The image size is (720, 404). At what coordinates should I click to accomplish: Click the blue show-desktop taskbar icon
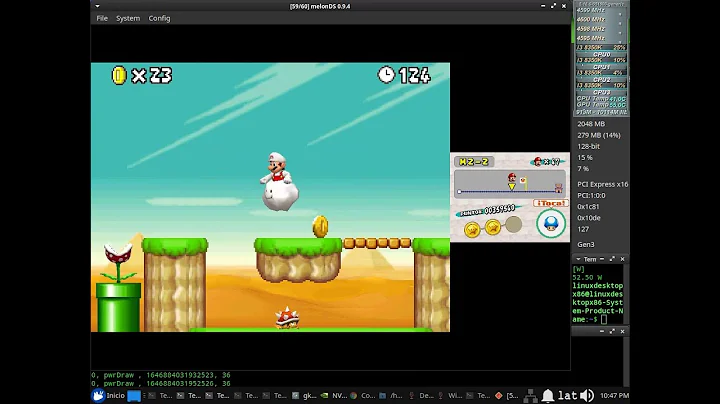point(134,396)
